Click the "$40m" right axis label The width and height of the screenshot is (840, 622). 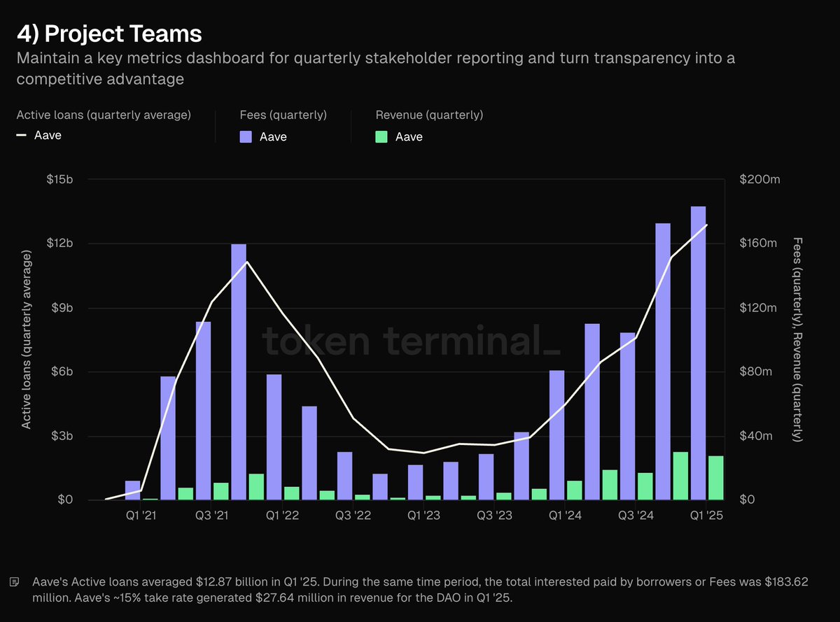(x=756, y=436)
